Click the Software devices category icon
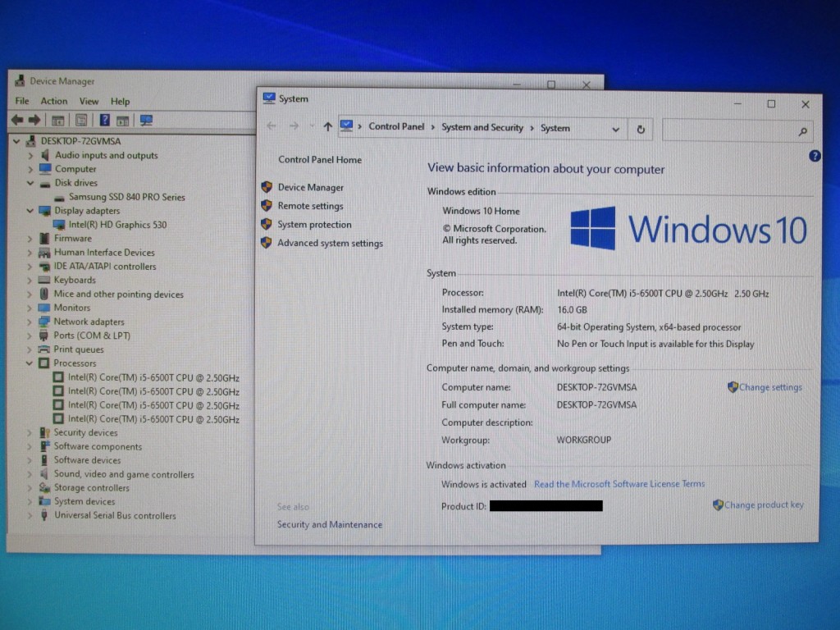This screenshot has height=630, width=840. [x=44, y=460]
